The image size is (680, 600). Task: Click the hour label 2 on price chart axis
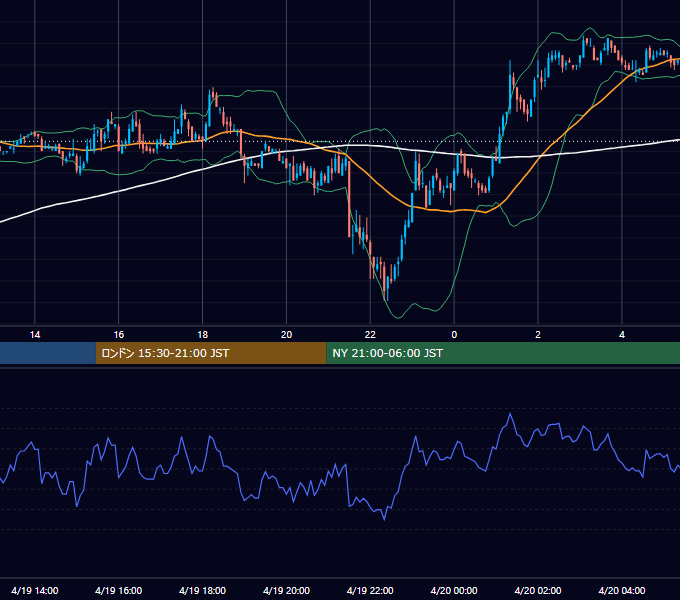[x=538, y=335]
